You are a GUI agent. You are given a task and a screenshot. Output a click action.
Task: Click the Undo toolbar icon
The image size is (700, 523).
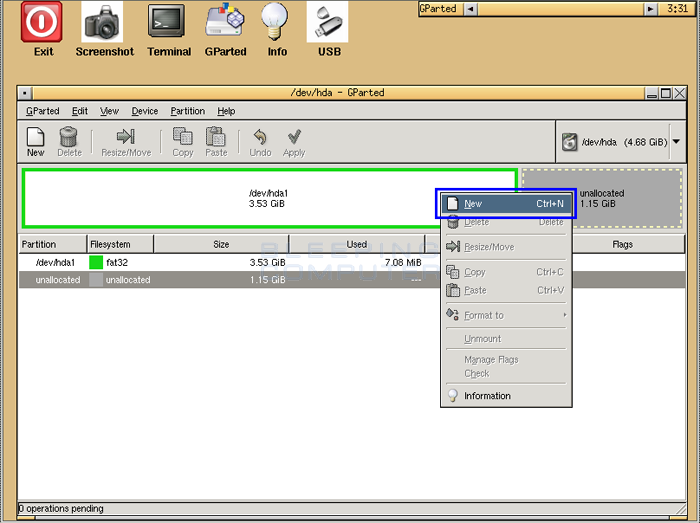(x=260, y=142)
